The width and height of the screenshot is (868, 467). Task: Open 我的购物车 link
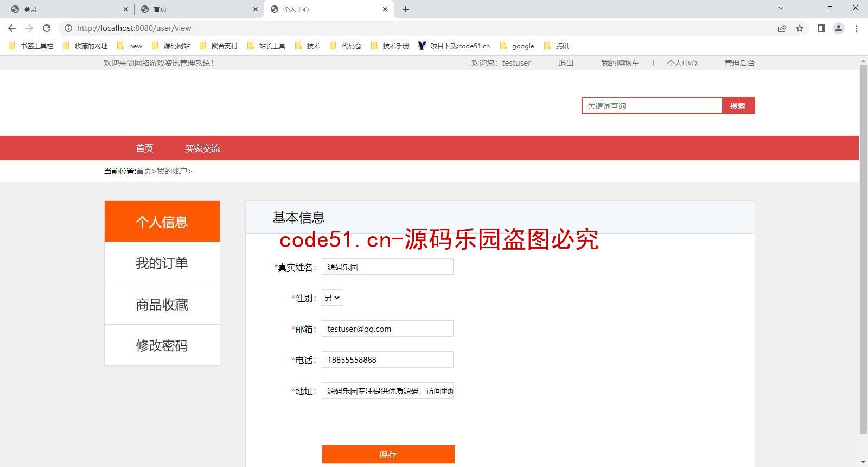click(x=620, y=63)
